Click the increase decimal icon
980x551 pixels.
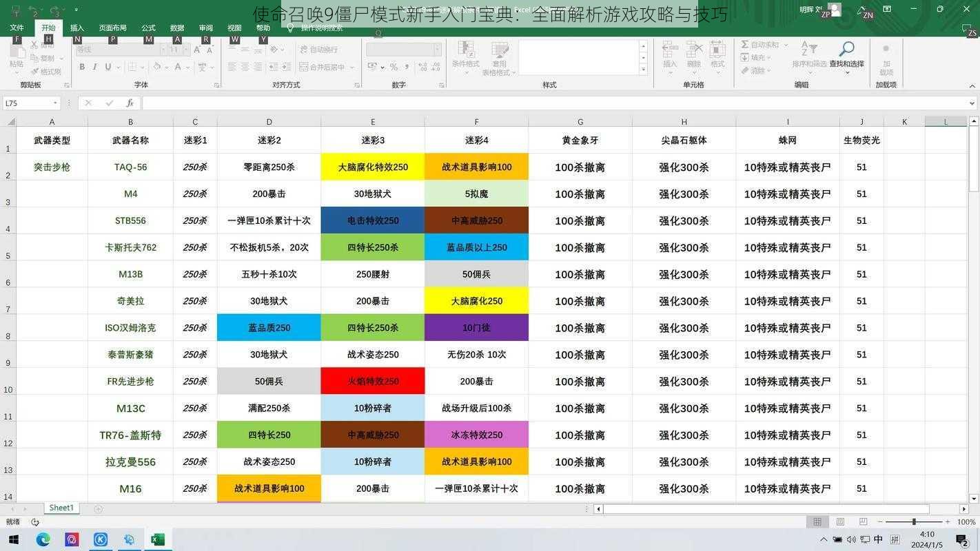coord(422,67)
